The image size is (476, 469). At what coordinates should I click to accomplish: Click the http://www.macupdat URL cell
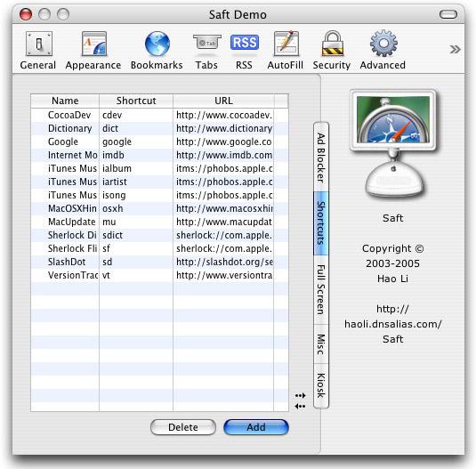click(223, 222)
